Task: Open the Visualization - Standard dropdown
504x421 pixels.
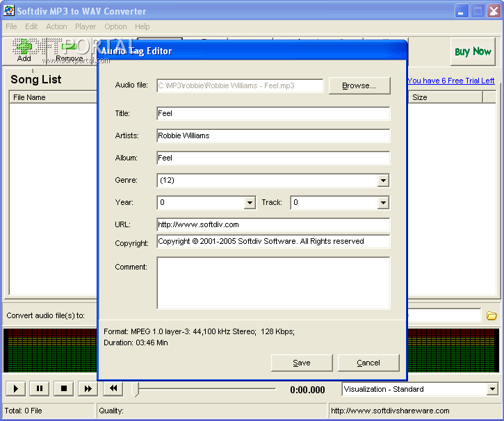Action: [492, 389]
